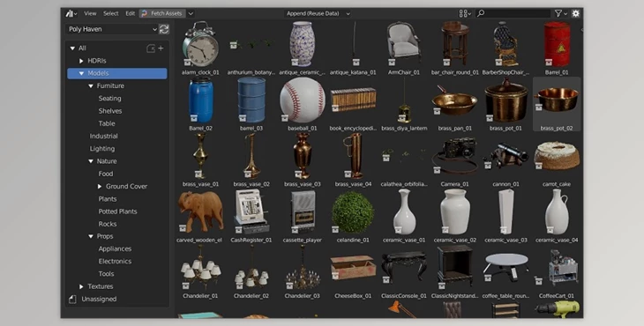Open the filter funnel dropdown
This screenshot has width=644, height=326.
point(560,13)
